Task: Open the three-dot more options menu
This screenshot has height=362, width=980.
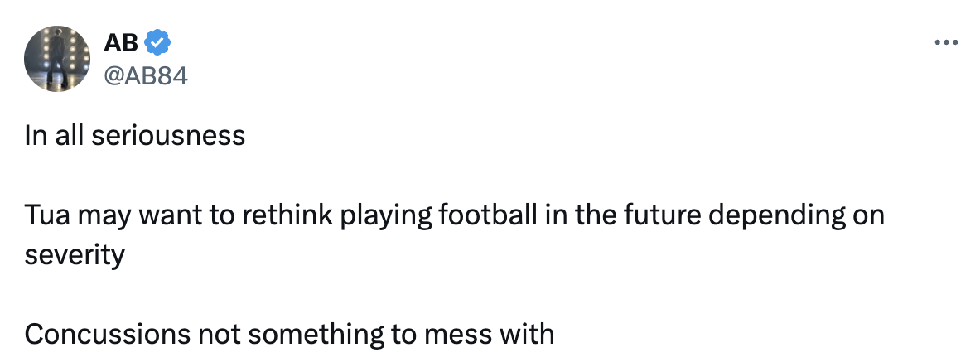Action: coord(945,41)
